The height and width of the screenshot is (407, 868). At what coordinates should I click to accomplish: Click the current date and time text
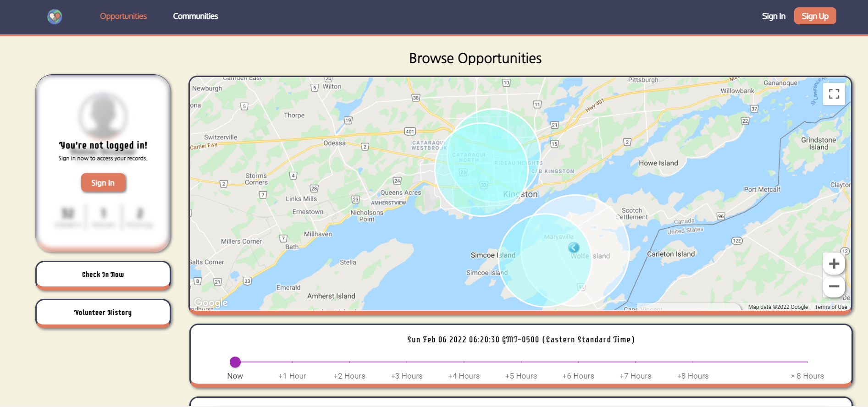pos(521,340)
